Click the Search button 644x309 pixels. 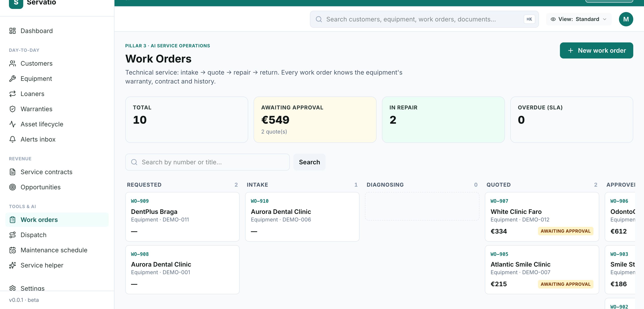(x=309, y=162)
